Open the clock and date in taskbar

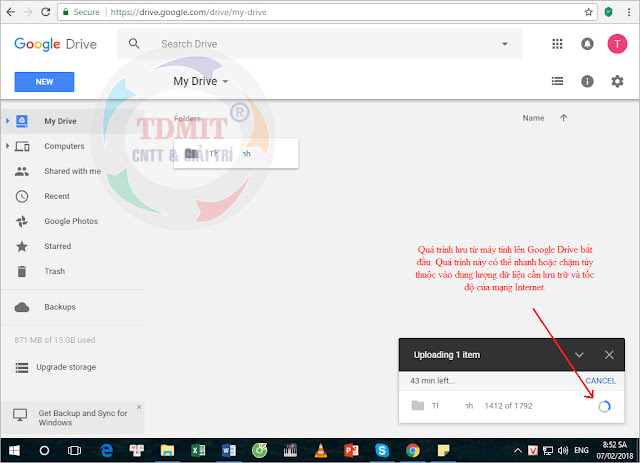tap(615, 450)
